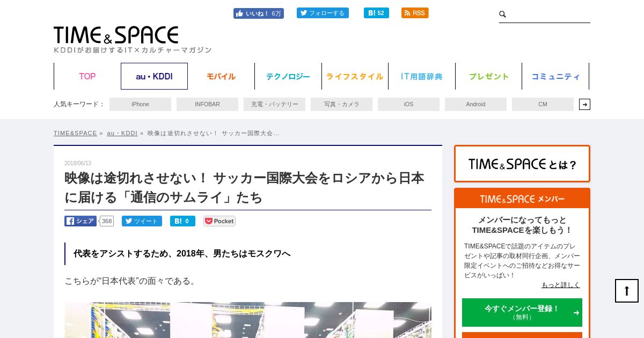Screen dimensions: 644x338
Task: Select the INFOBAR keyword tag
Action: [207, 104]
